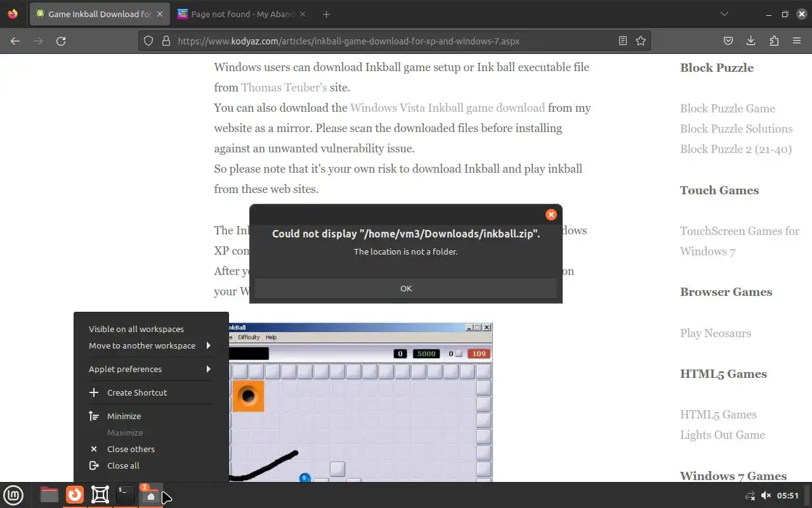Click the InkBall game screenshot

coord(360,402)
